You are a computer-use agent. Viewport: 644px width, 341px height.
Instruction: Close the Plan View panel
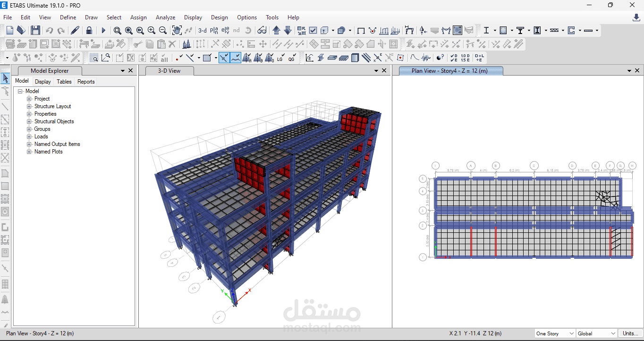(x=637, y=71)
